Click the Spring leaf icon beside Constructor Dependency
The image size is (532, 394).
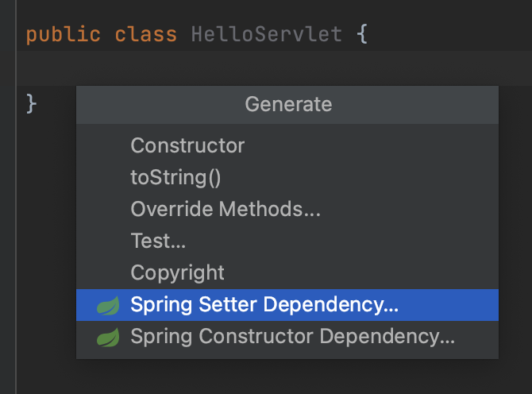click(108, 337)
